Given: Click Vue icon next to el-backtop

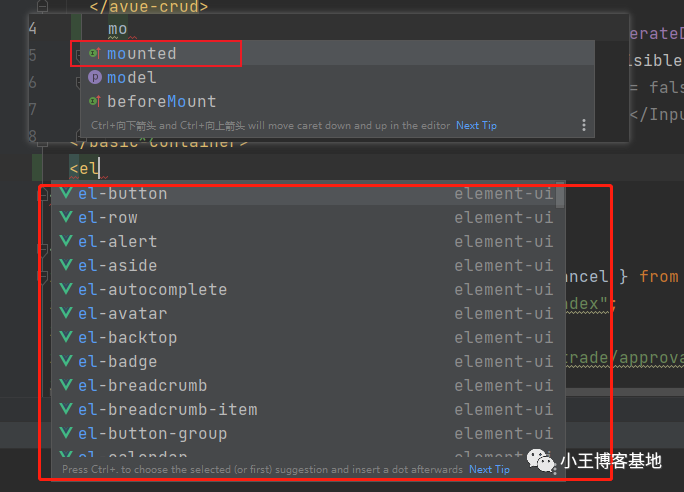Looking at the screenshot, I should (x=66, y=337).
